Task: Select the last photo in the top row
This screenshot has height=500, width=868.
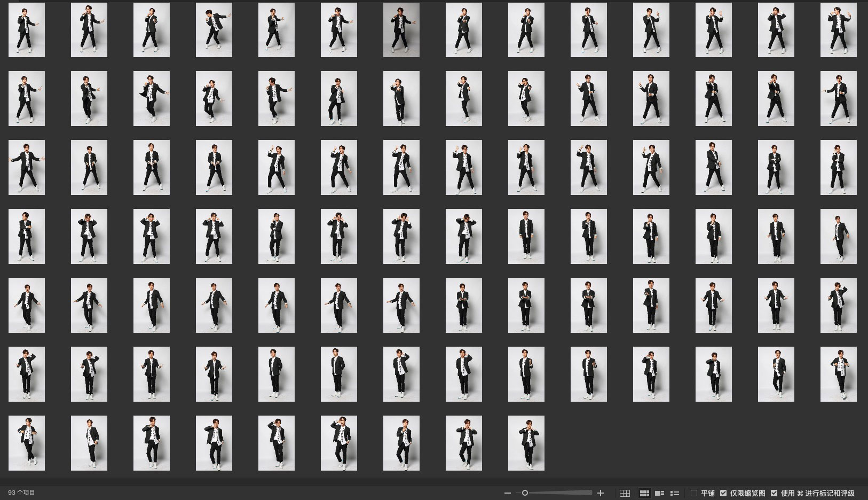Action: pyautogui.click(x=839, y=30)
